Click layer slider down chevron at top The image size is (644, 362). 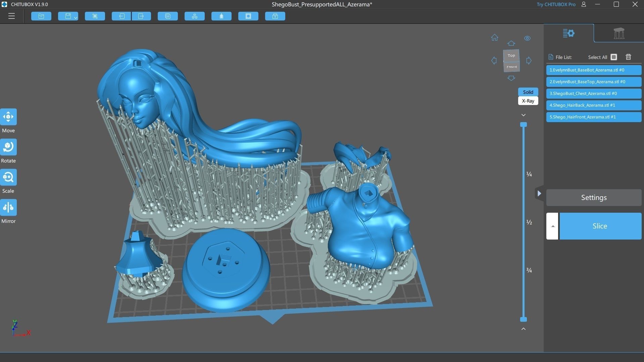[524, 115]
